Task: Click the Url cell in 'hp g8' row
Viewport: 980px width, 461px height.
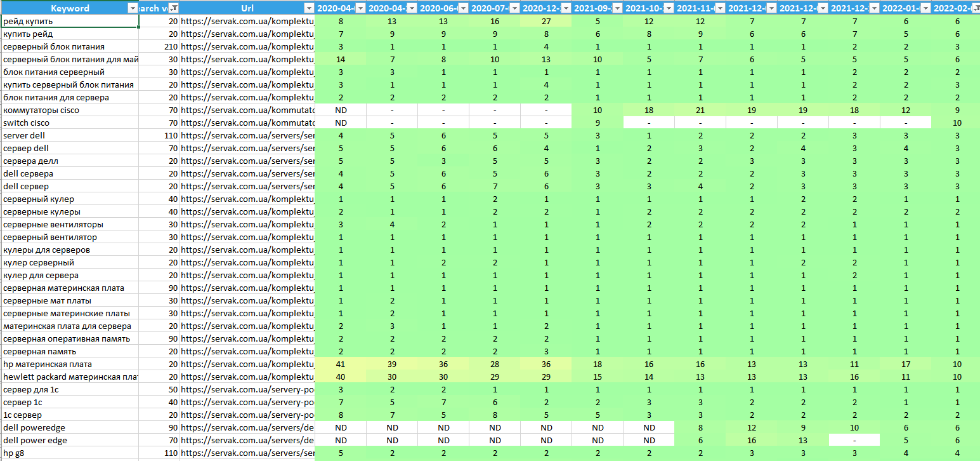Action: coord(247,453)
